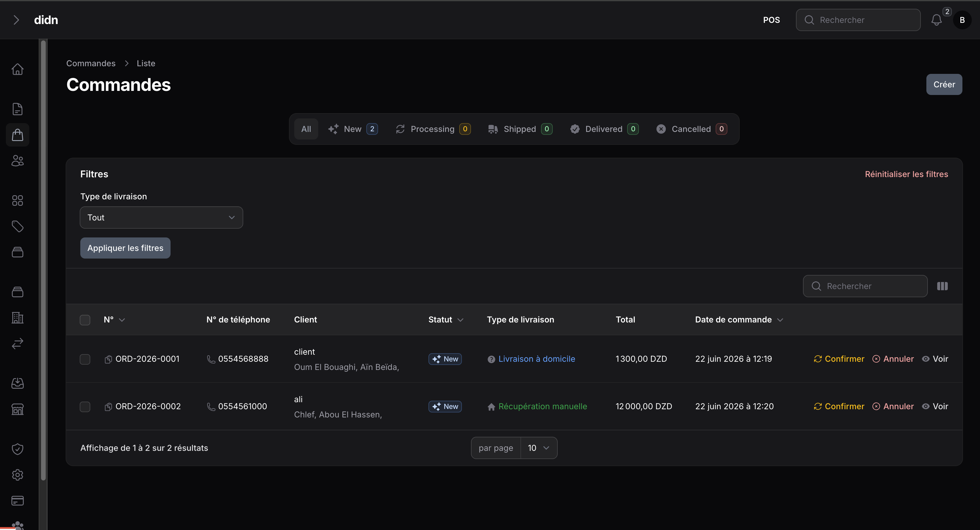Click the question icon beside Livraison à domicile
This screenshot has height=530, width=980.
tap(491, 359)
